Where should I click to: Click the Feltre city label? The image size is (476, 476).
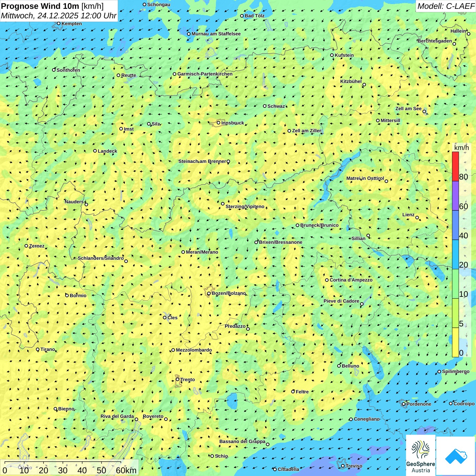pyautogui.click(x=302, y=392)
